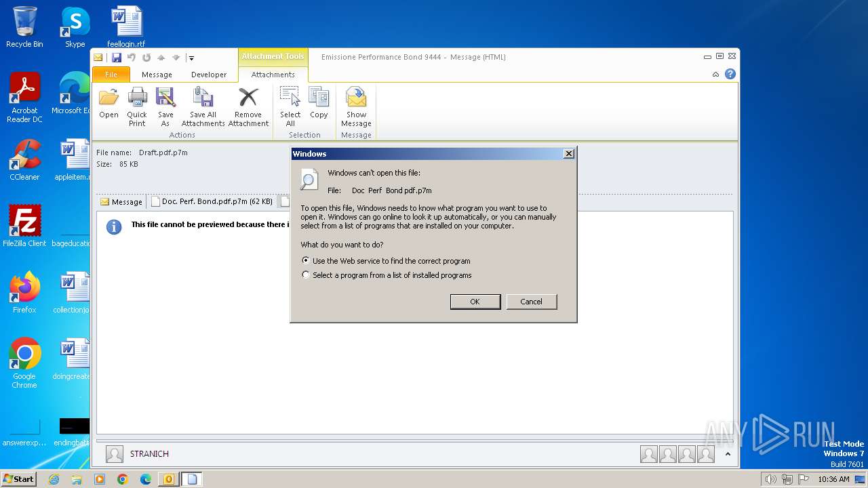Collapse the ribbon with the caret arrow

(715, 75)
